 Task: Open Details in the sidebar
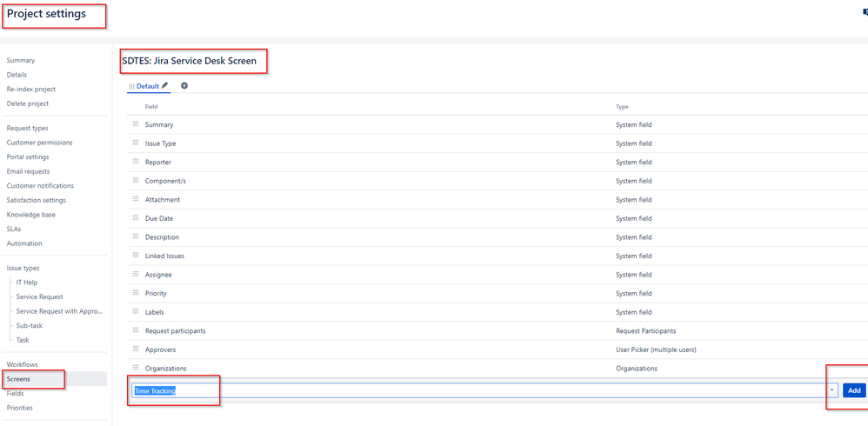click(17, 75)
